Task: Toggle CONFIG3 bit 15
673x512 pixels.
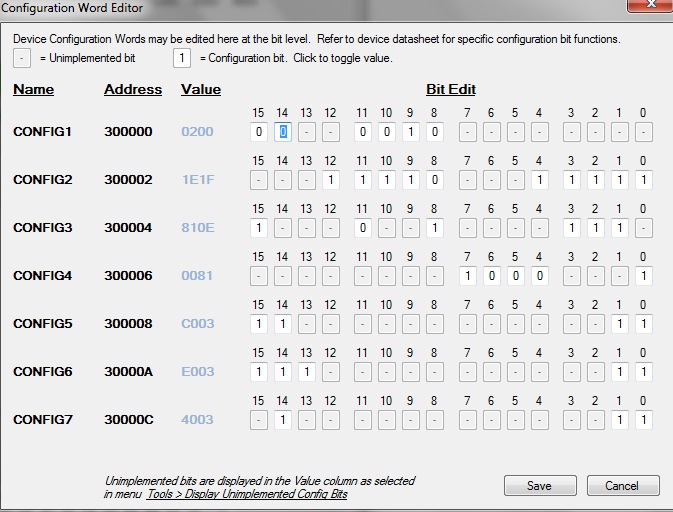Action: 259,228
